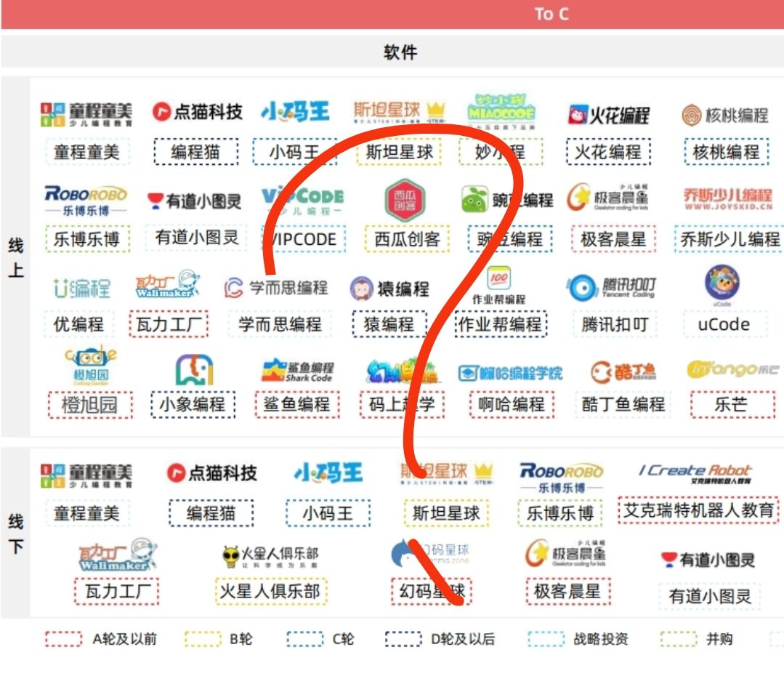Viewport: 784px width, 684px height.
Task: Click the '橙旭园' label box
Action: 90,404
